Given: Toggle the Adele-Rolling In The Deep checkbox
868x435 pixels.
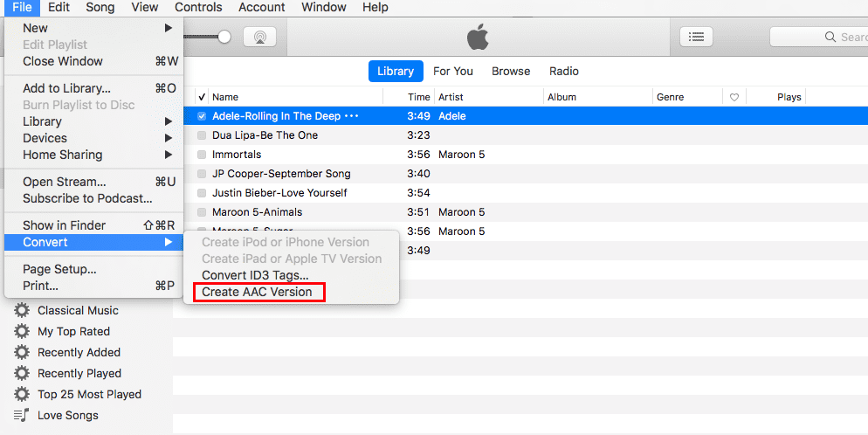Looking at the screenshot, I should (202, 116).
